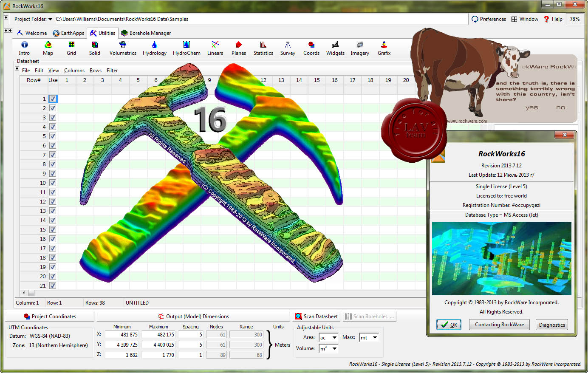
Task: Click the Datum WGS-84 (NAD-83) value
Action: click(x=50, y=336)
